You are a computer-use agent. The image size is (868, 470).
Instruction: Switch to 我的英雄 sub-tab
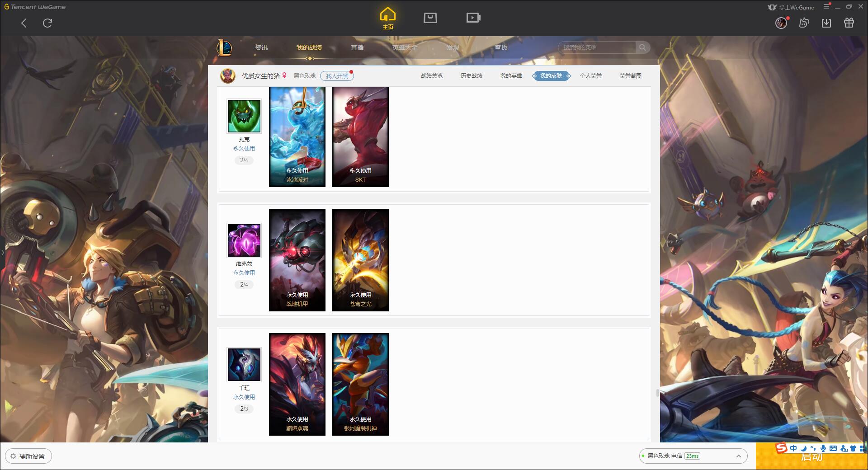(x=511, y=76)
